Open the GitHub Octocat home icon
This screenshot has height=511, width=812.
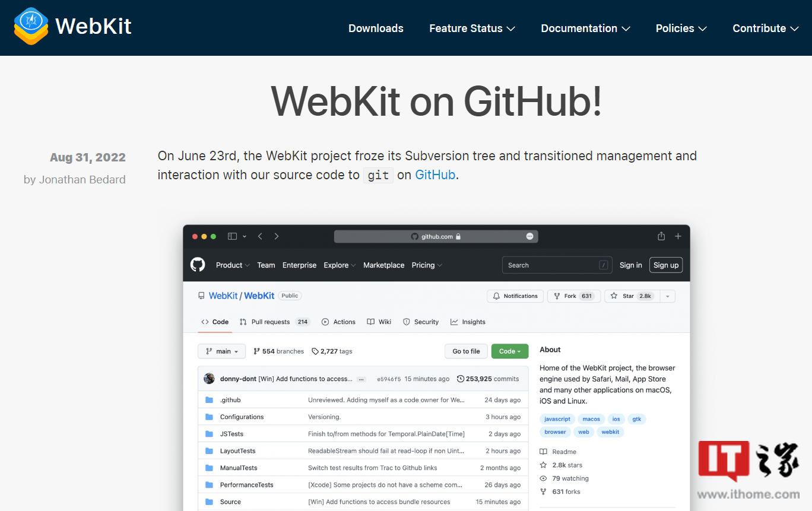(x=198, y=265)
